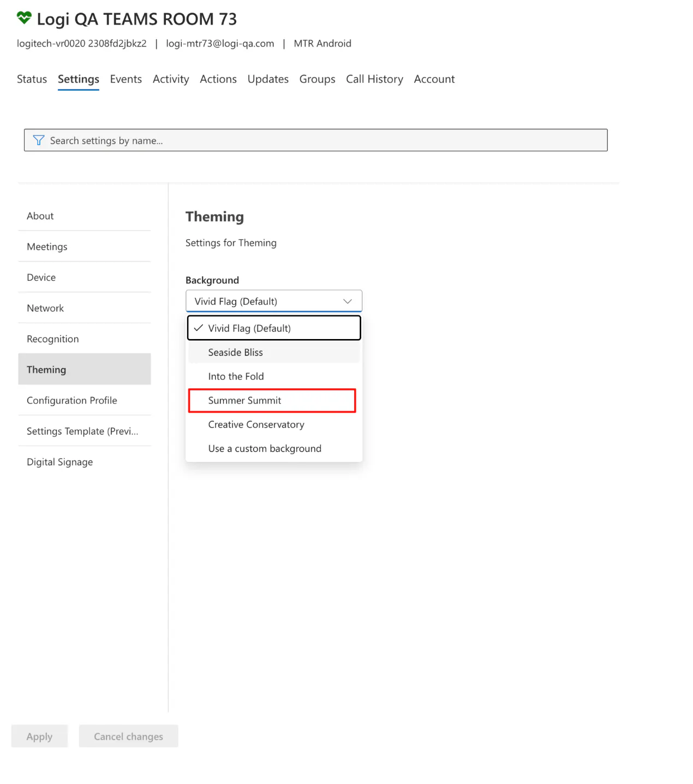Open Settings Template (Preview) section
This screenshot has height=784, width=693.
85,431
